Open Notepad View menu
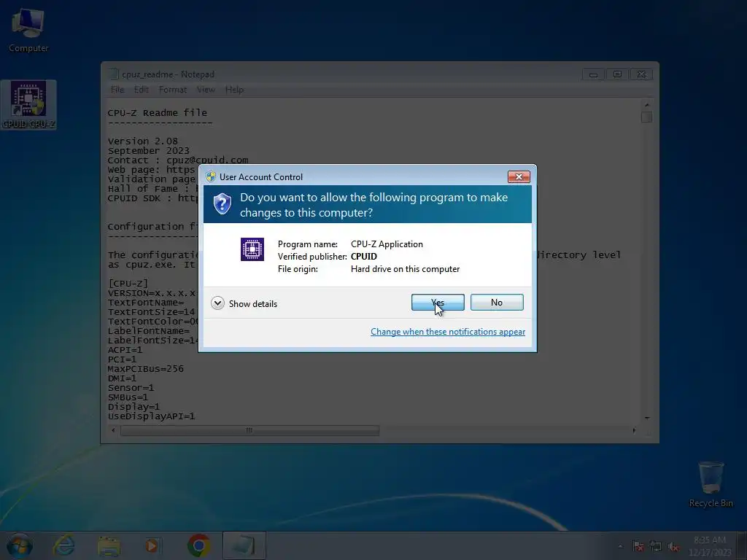This screenshot has width=747, height=560. pos(206,90)
